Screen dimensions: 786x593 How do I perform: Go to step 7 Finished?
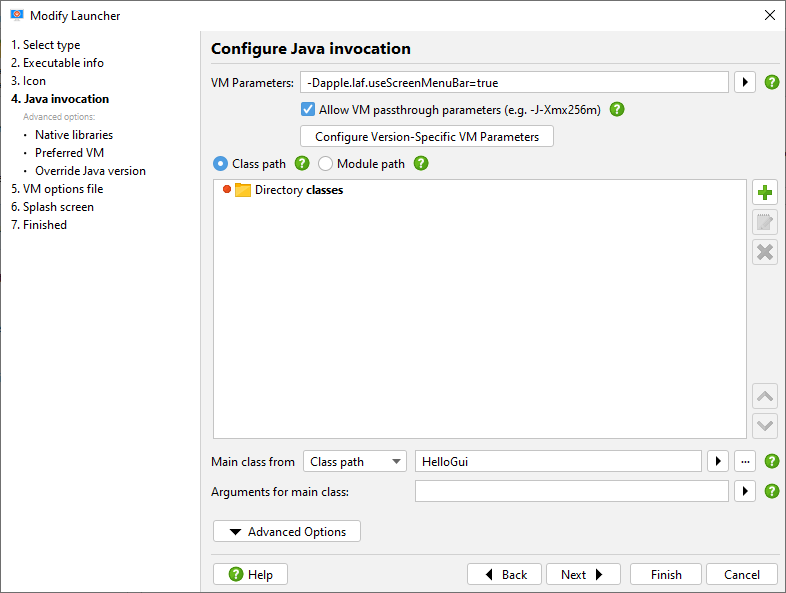pos(39,225)
